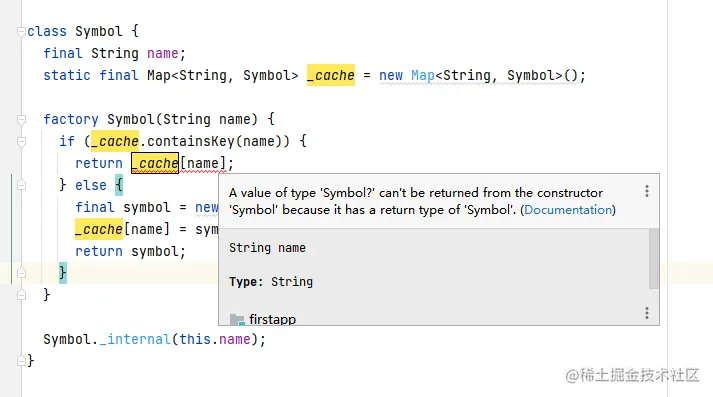The image size is (713, 397).
Task: Click the lower tooltip three-dots menu icon
Action: (647, 313)
